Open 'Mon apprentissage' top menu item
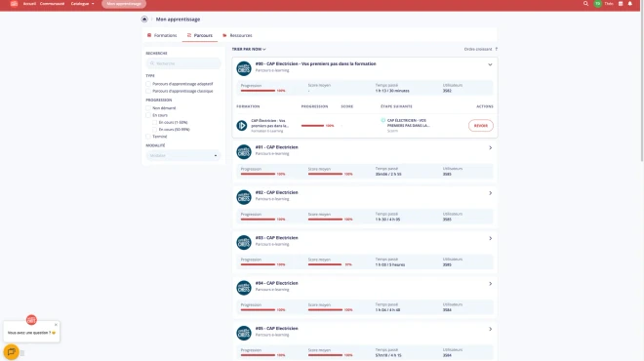The height and width of the screenshot is (361, 644). 124,4
